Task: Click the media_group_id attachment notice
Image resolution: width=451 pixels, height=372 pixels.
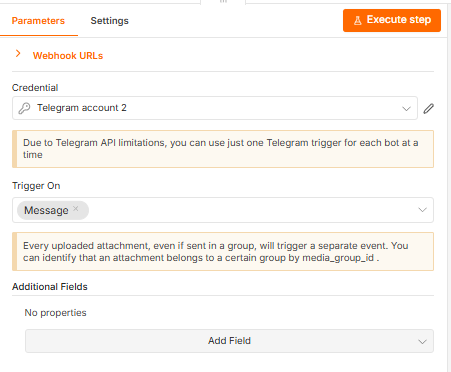Action: coord(223,252)
